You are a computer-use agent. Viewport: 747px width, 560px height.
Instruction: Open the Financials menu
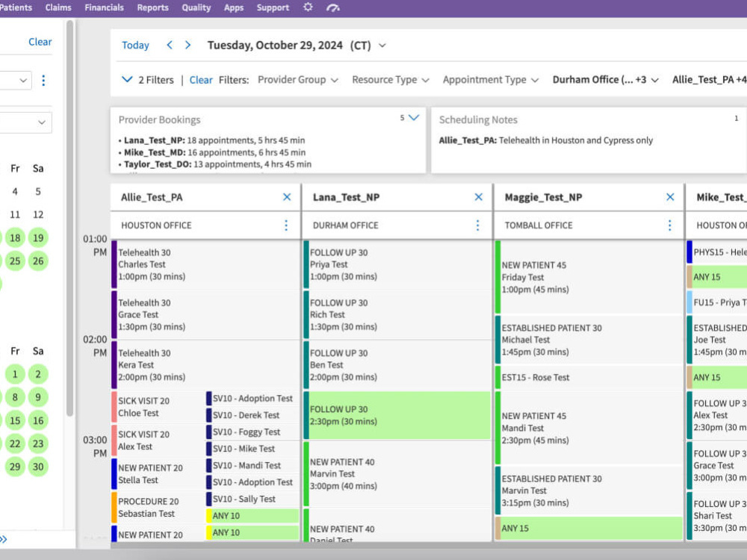104,7
